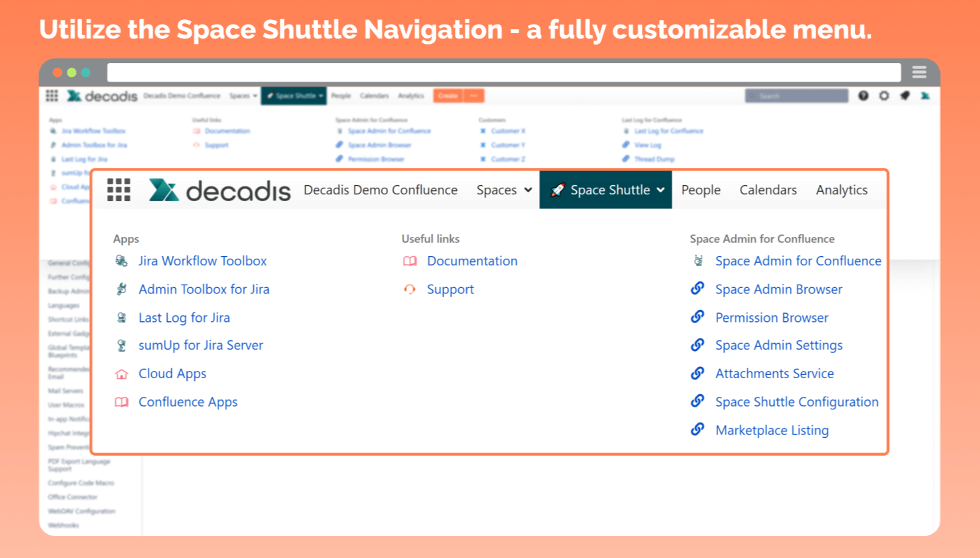Image resolution: width=980 pixels, height=558 pixels.
Task: Click the icon next to sumUp for Jira Server
Action: point(121,346)
